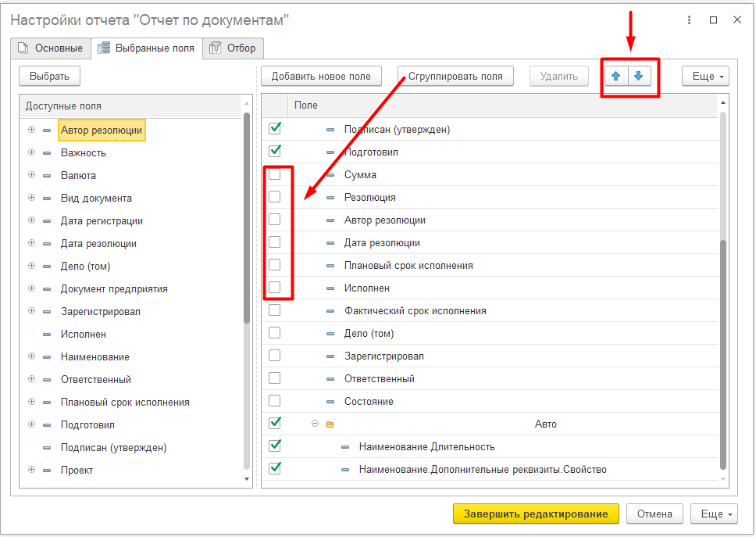Check the Дата резолюции checkbox in selected fields

(x=274, y=242)
